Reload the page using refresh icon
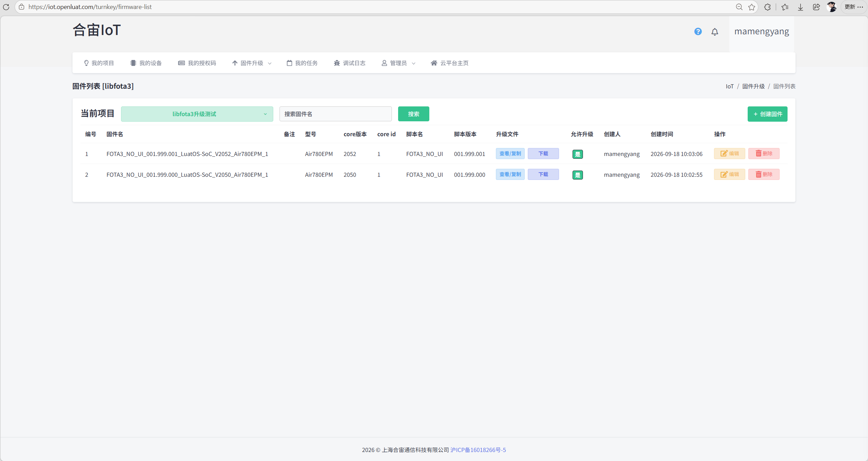This screenshot has height=461, width=868. point(6,7)
